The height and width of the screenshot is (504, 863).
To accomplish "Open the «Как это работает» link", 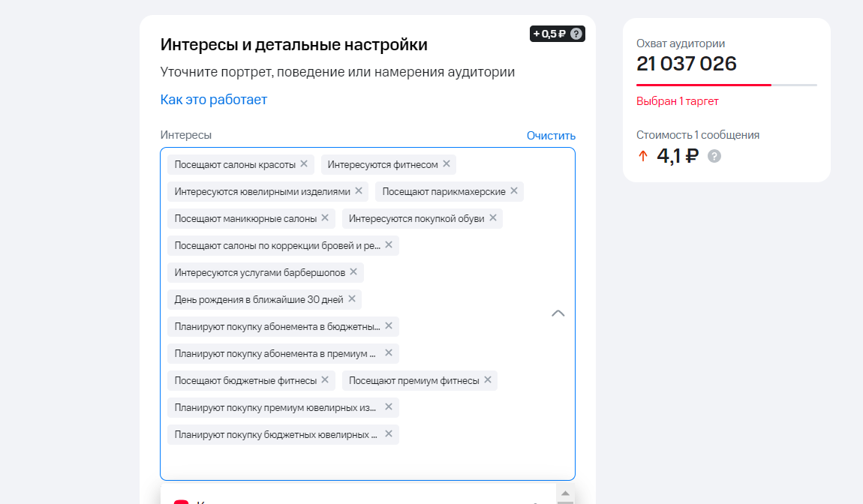I will 212,99.
